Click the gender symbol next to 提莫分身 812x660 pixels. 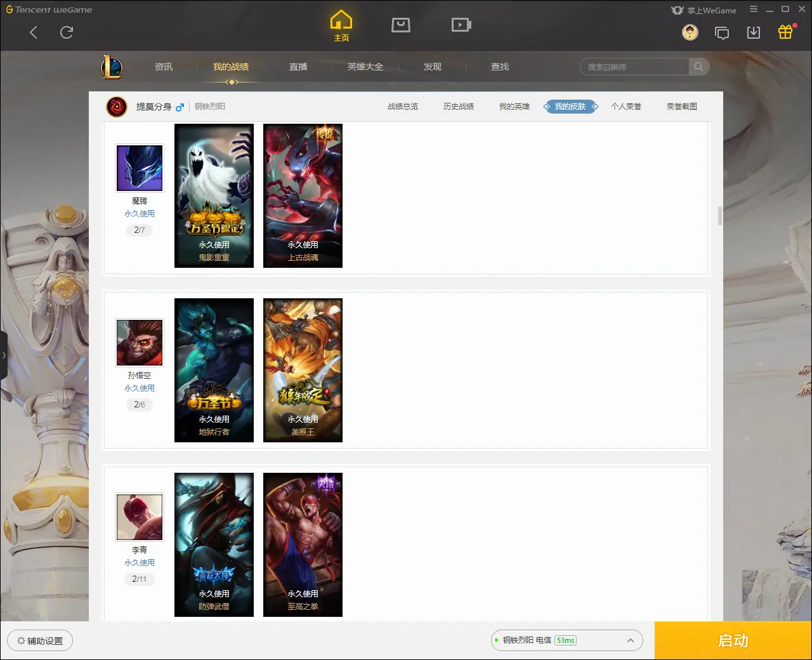click(x=180, y=107)
